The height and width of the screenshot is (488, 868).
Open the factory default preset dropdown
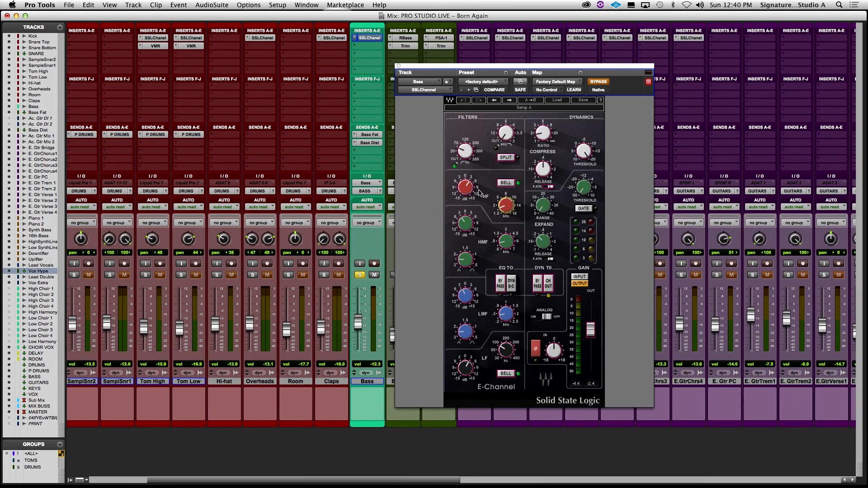click(x=484, y=82)
